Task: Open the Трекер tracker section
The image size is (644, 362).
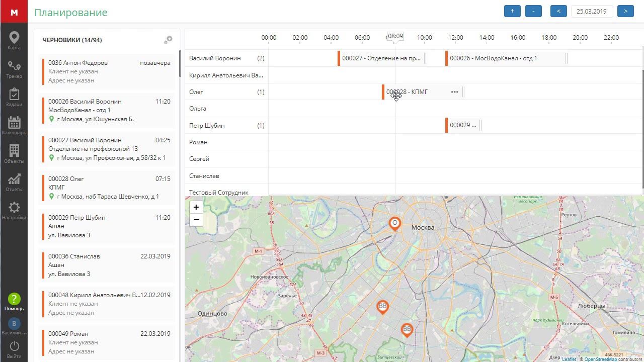Action: pos(14,69)
